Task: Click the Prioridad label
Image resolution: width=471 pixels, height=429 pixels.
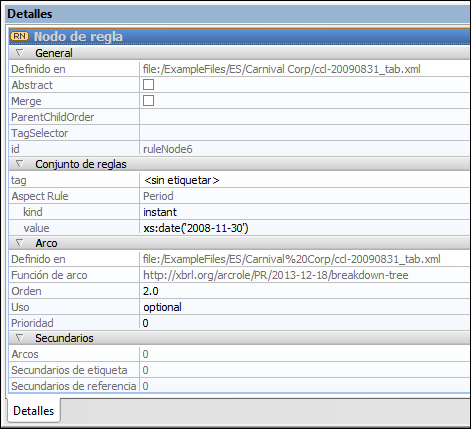Action: pos(32,323)
